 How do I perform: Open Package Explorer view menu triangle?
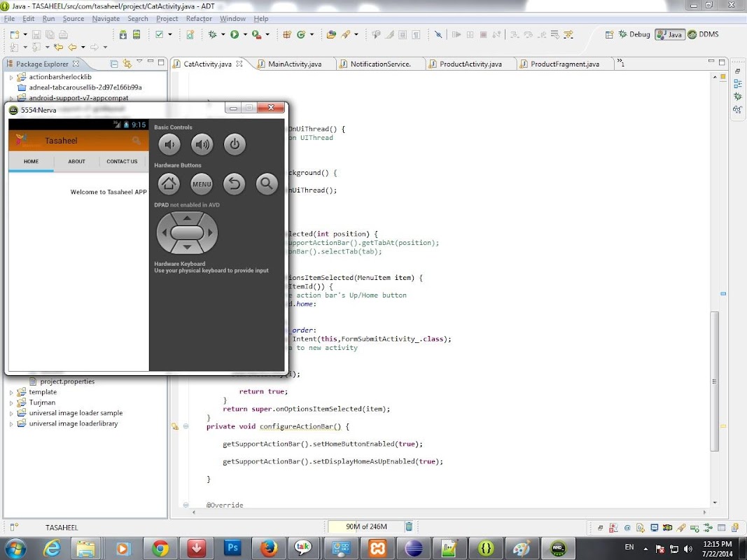click(139, 62)
